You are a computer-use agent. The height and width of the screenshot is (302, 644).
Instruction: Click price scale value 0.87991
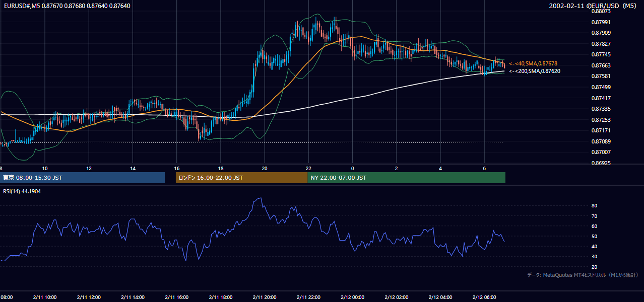click(601, 22)
